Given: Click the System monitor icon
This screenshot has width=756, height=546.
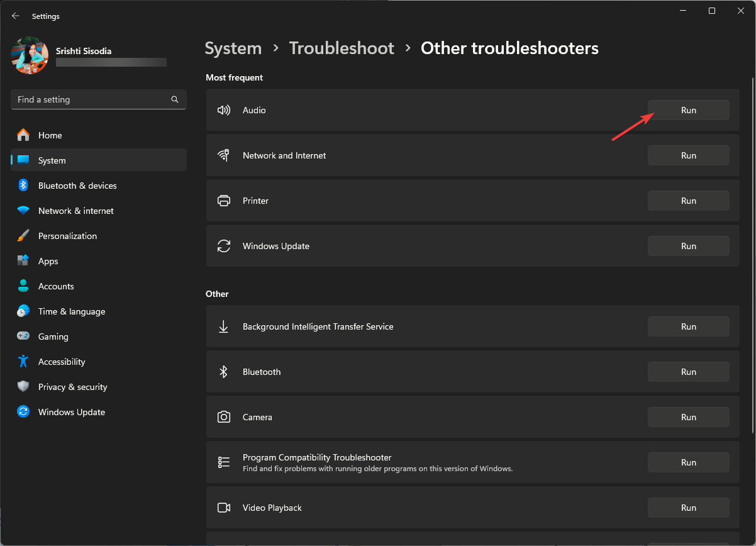Looking at the screenshot, I should (x=23, y=160).
